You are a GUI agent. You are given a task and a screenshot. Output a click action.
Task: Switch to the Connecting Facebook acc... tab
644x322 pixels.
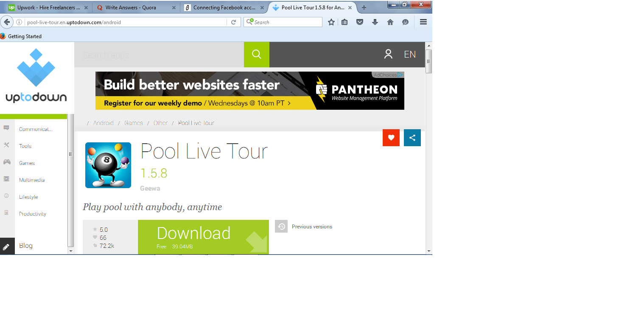[223, 8]
